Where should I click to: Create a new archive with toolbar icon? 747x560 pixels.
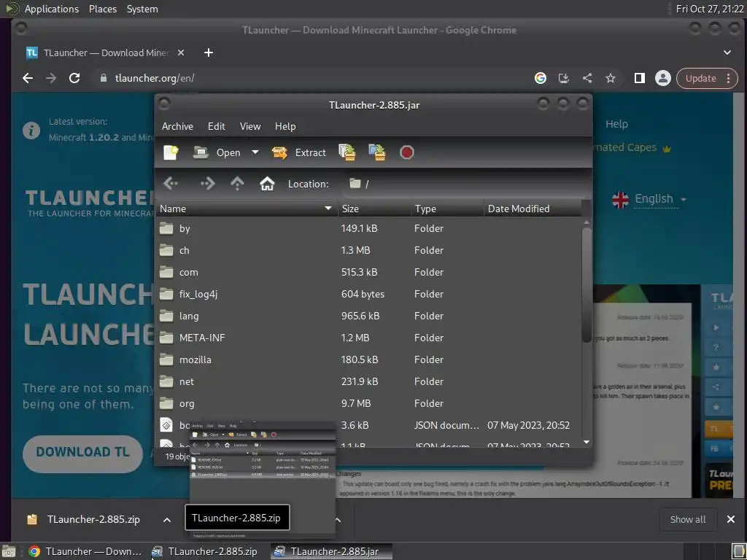coord(171,152)
